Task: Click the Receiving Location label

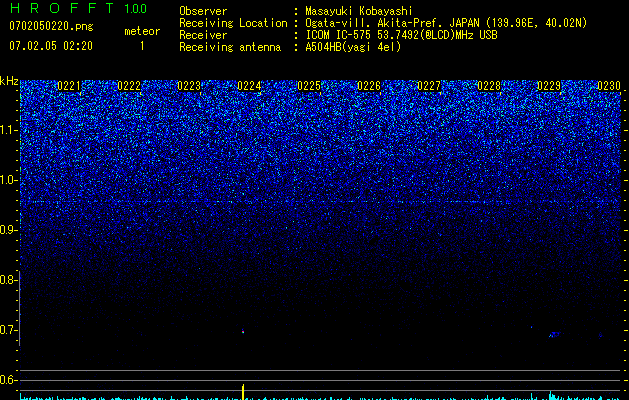Action: pos(233,23)
